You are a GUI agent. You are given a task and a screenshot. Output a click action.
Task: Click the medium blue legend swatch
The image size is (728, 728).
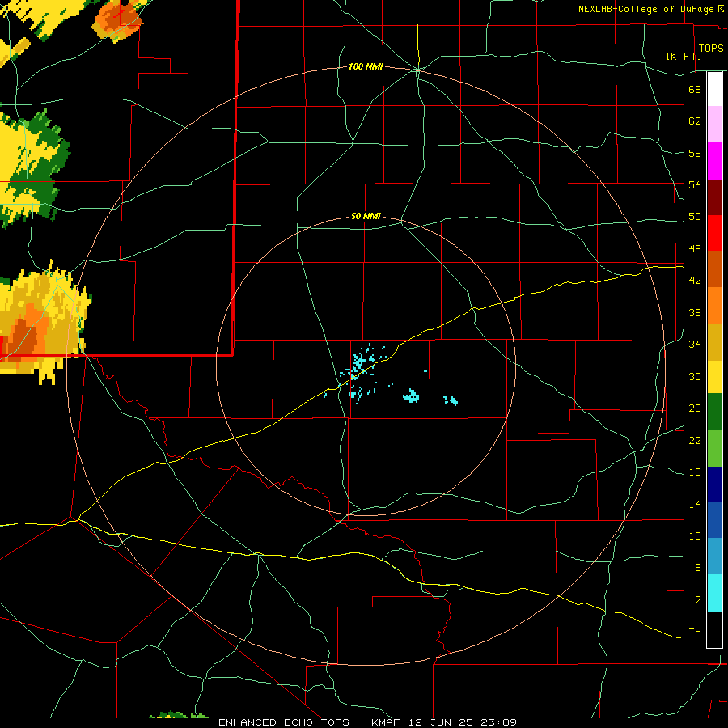pyautogui.click(x=714, y=520)
